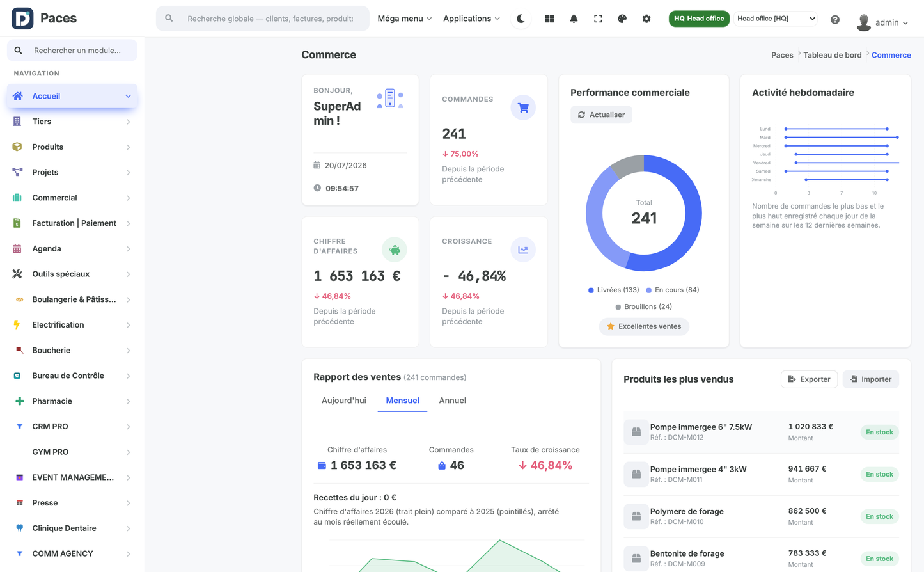Click the shopping cart icon in Commandes card
Viewport: 924px width, 572px height.
point(523,107)
